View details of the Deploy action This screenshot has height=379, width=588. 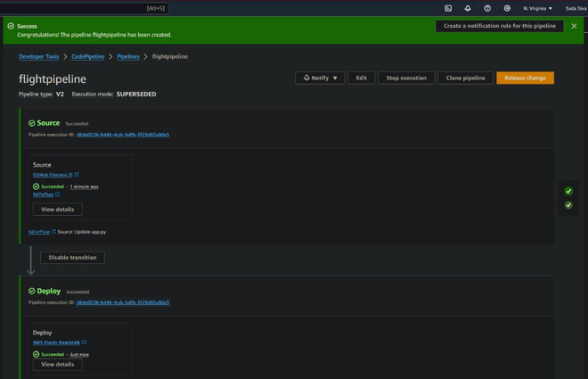[x=57, y=364]
